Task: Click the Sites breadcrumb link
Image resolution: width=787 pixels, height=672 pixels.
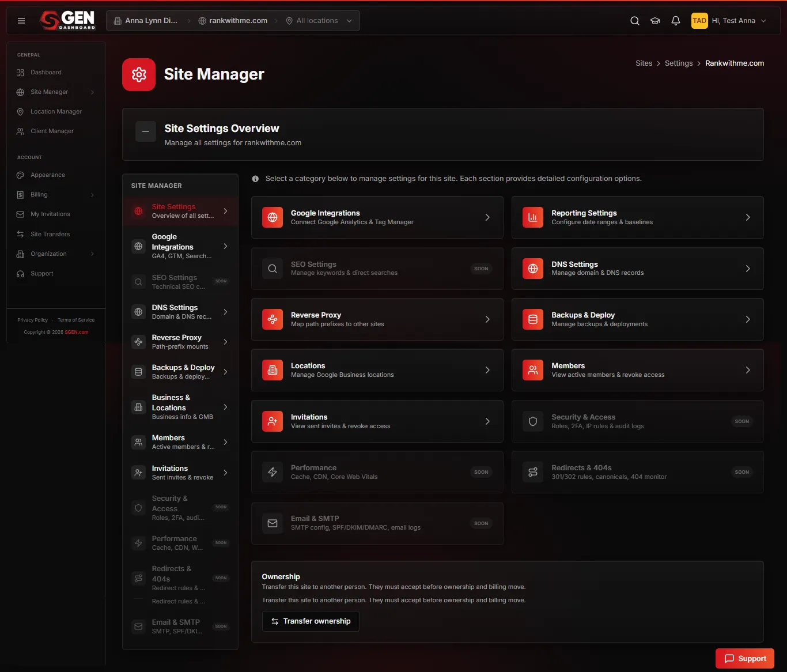Action: [644, 63]
